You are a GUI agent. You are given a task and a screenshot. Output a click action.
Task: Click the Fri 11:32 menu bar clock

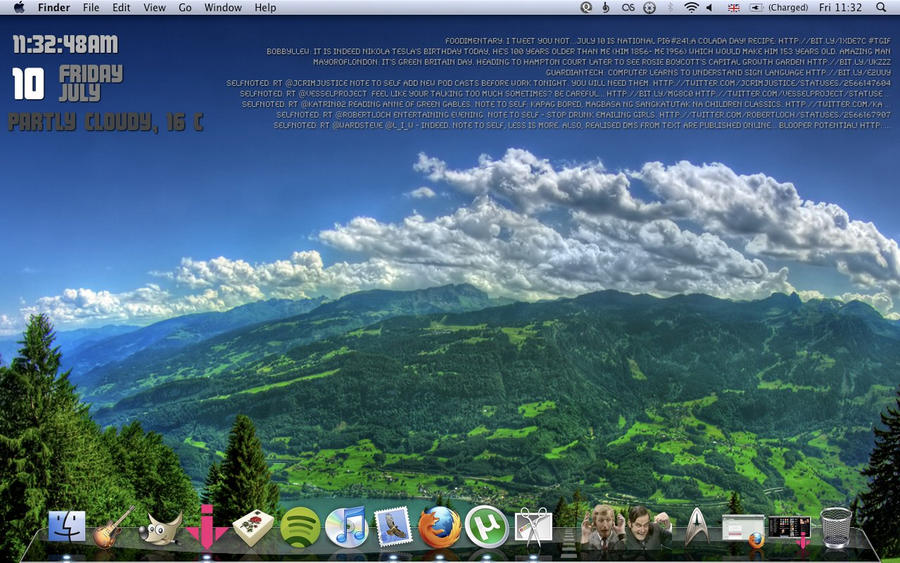[840, 7]
